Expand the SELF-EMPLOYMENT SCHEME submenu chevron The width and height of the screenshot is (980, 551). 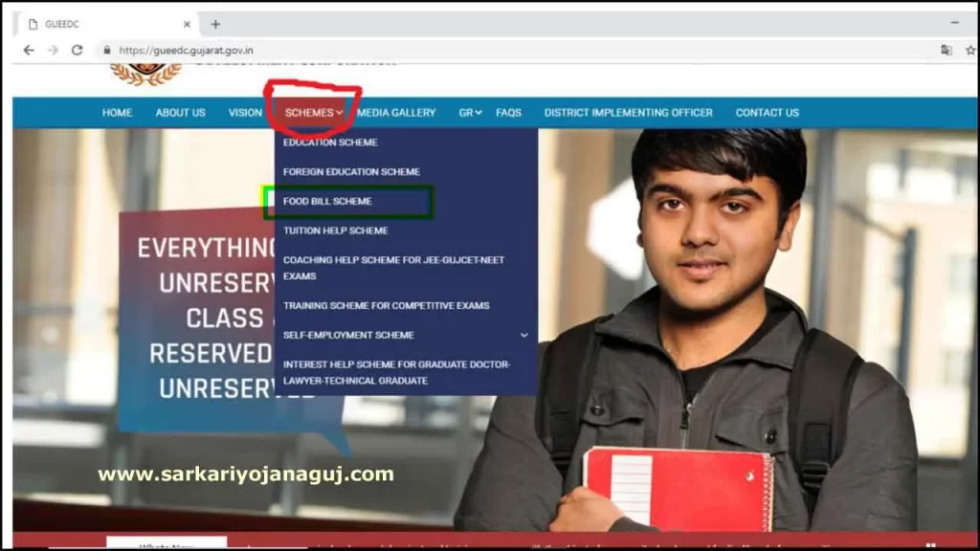523,336
